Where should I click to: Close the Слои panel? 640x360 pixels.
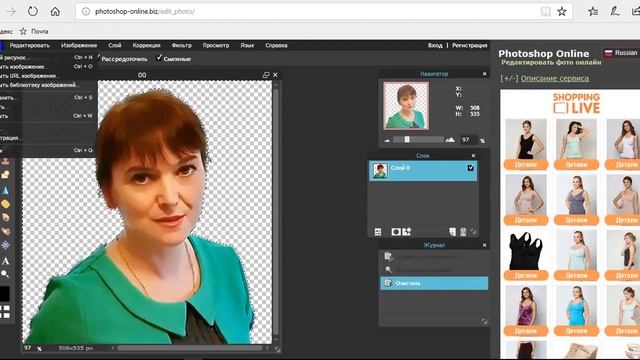click(x=473, y=156)
